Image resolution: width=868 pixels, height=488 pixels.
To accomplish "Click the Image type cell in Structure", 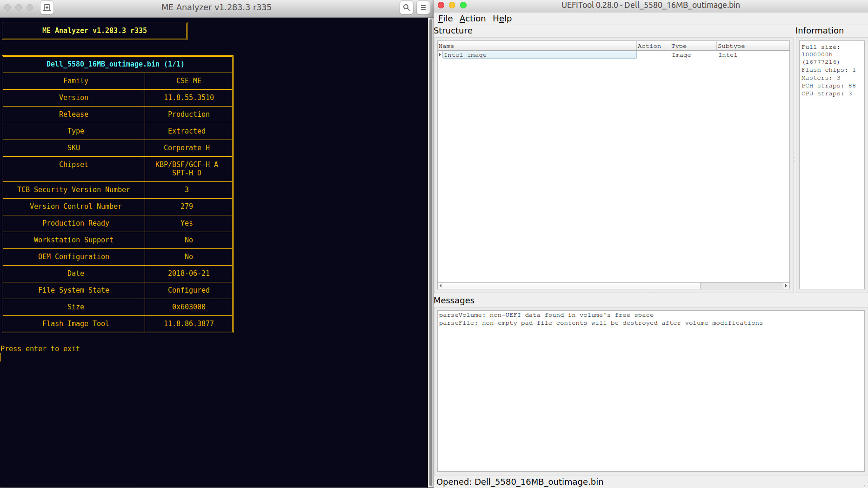I will pyautogui.click(x=681, y=55).
